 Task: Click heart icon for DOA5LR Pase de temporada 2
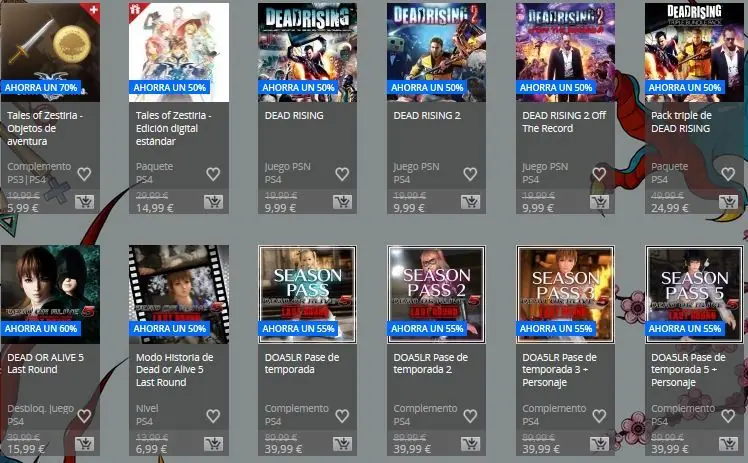(x=470, y=416)
